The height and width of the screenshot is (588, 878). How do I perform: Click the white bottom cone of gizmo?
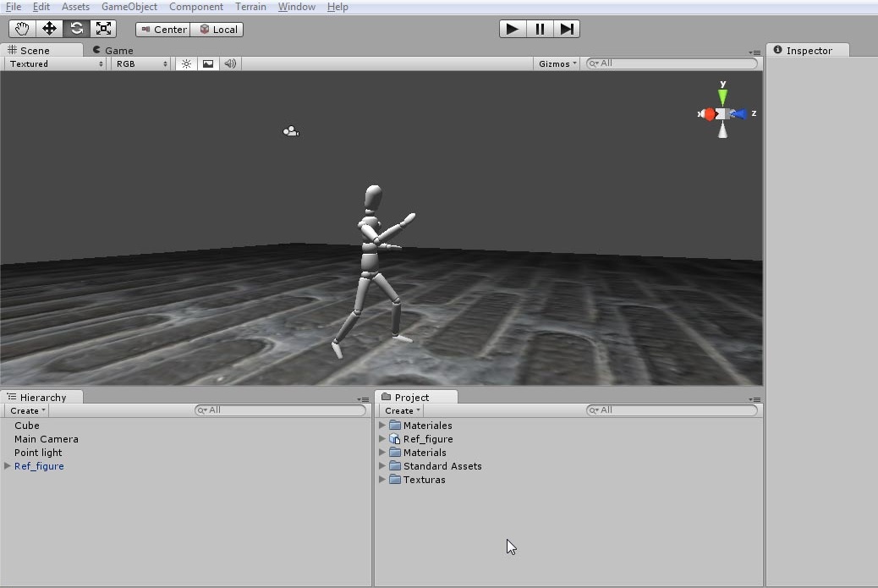pos(723,130)
